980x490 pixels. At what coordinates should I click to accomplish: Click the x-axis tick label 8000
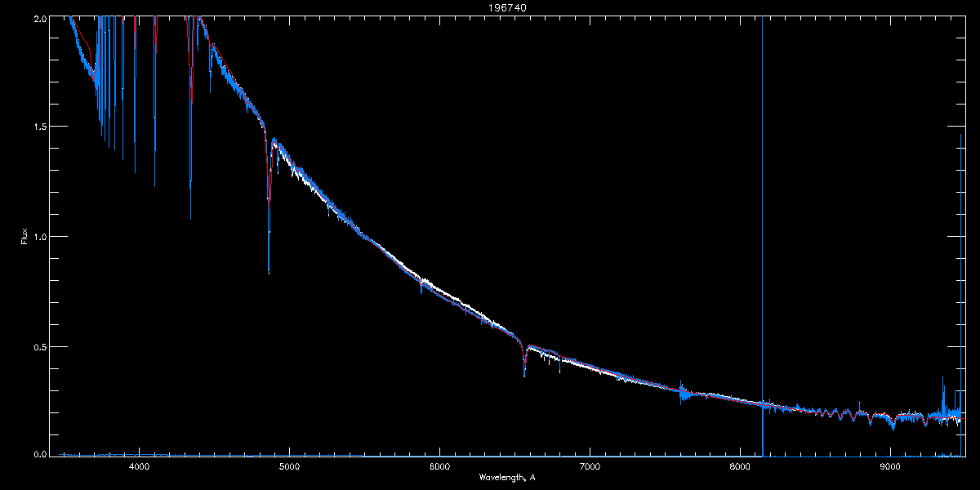click(x=740, y=467)
